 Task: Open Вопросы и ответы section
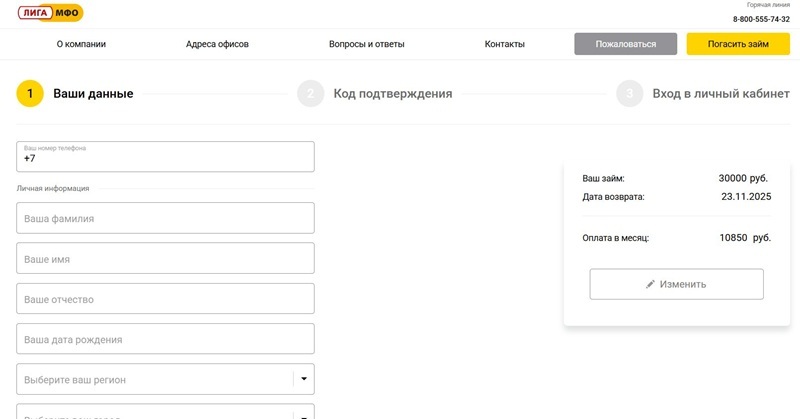pos(366,44)
